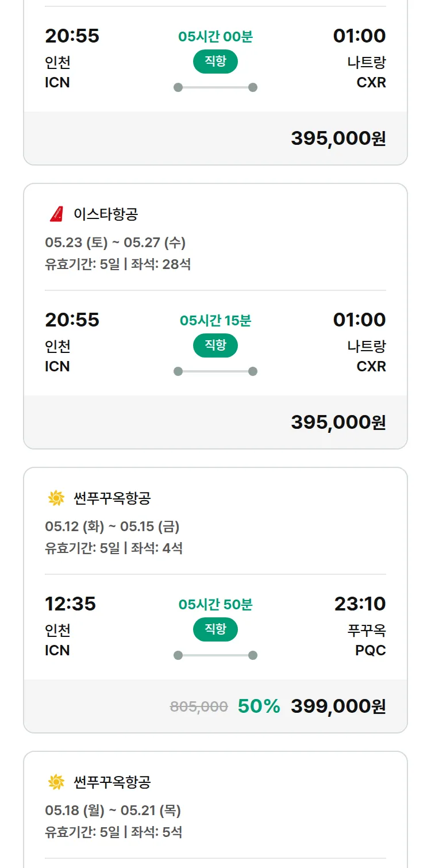Select the 395,000원 price on the top card
Viewport: 431px width, 868px height.
(338, 139)
